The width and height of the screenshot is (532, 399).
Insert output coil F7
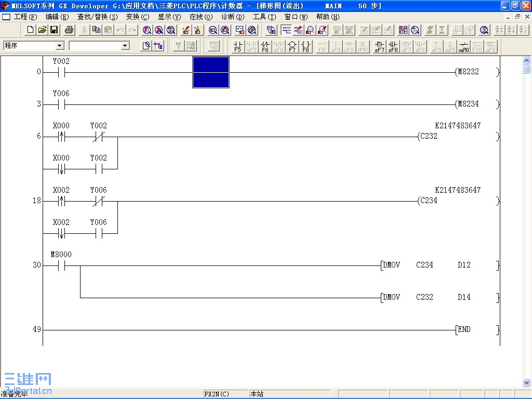292,46
